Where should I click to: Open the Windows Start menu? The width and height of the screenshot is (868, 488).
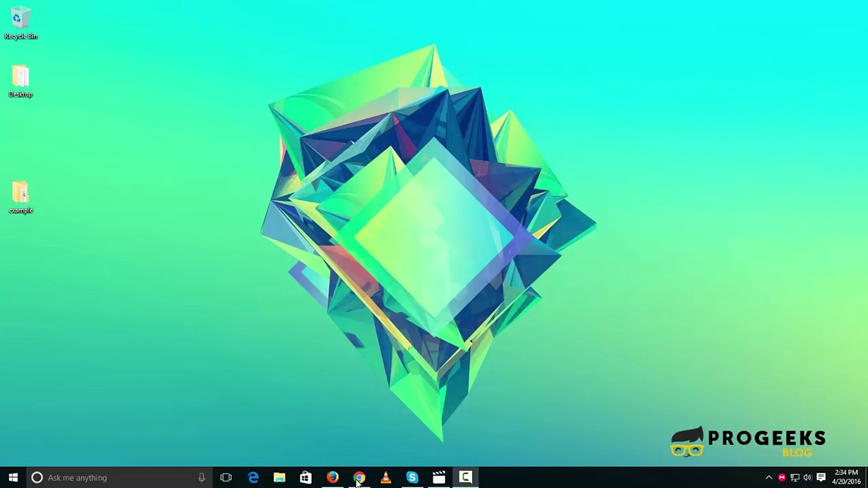click(13, 477)
